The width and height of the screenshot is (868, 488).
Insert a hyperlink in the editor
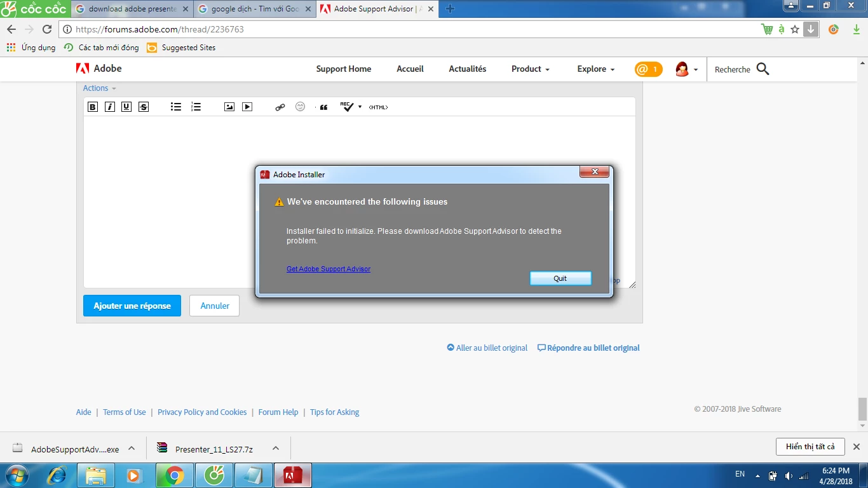[280, 107]
